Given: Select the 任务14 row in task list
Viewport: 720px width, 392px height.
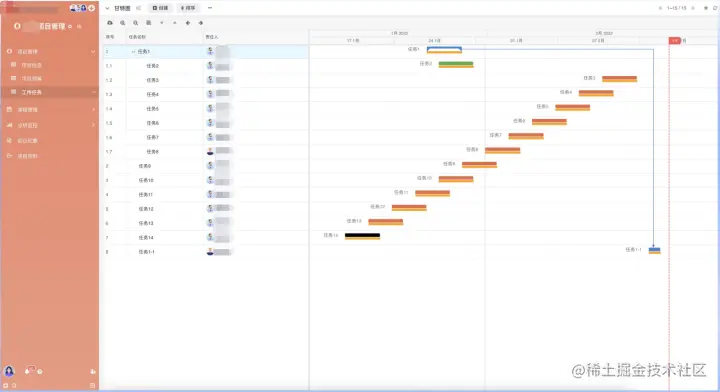Looking at the screenshot, I should [206, 237].
